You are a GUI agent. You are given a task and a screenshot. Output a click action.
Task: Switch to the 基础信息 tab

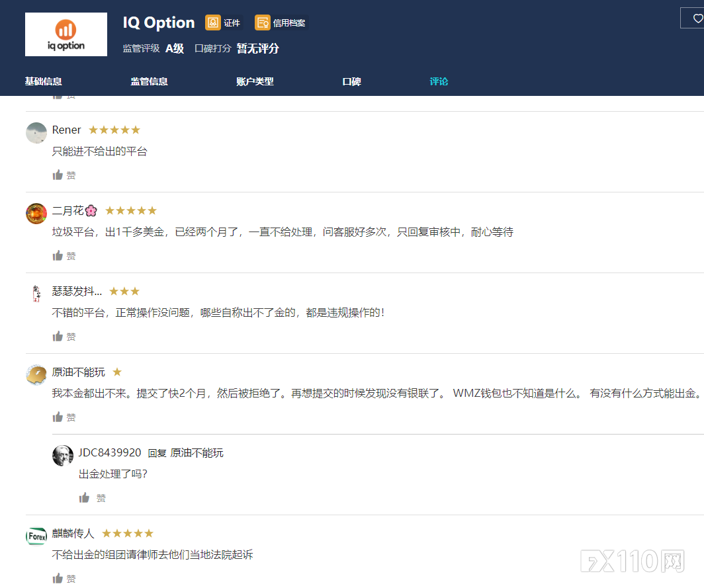click(x=44, y=81)
